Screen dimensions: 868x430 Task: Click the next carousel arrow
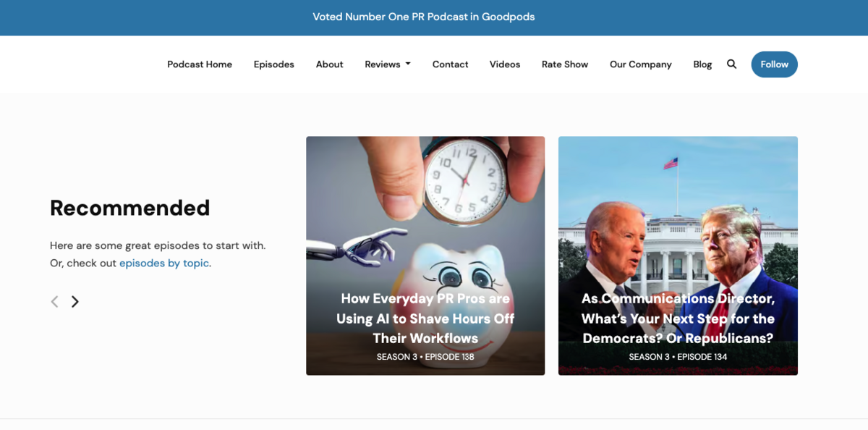pos(75,302)
